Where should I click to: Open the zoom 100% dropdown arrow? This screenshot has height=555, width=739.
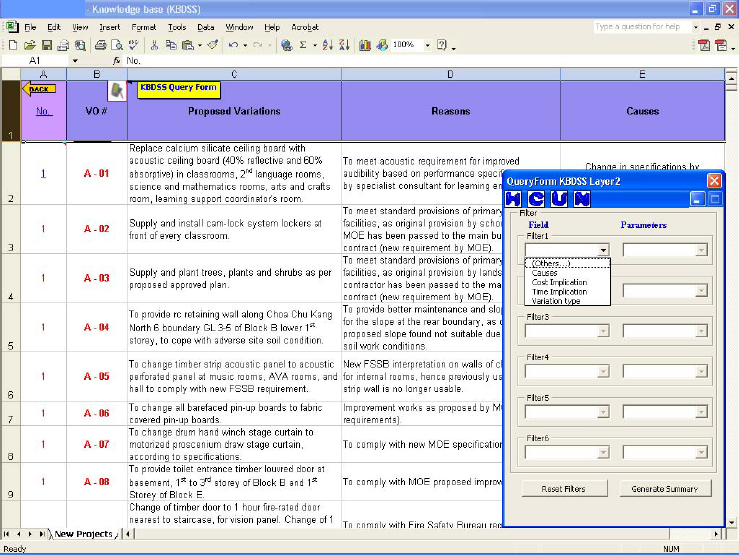pos(427,45)
